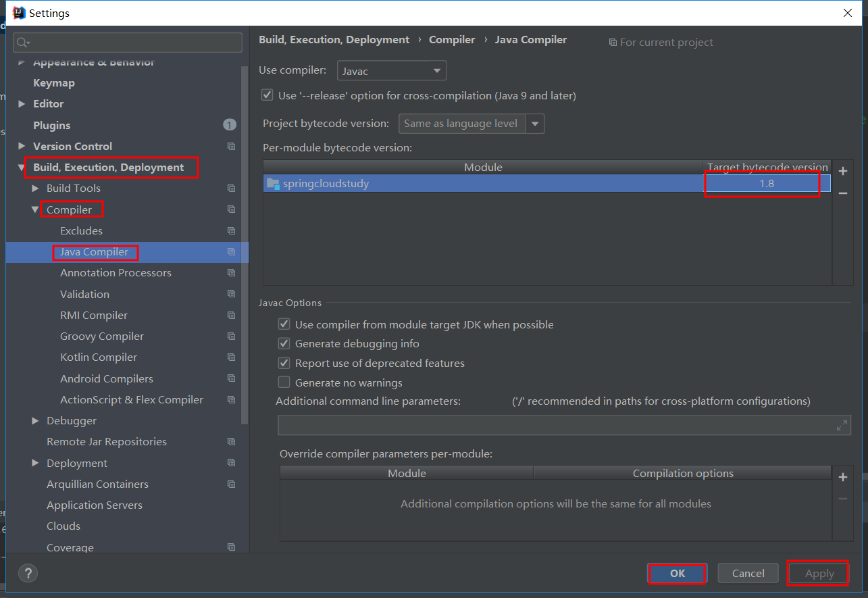The width and height of the screenshot is (868, 598).
Task: Select Clouds in settings tree
Action: click(x=63, y=526)
